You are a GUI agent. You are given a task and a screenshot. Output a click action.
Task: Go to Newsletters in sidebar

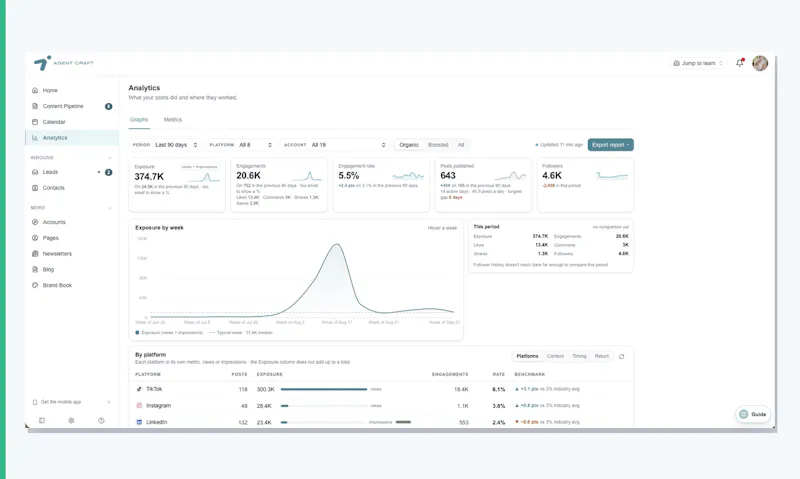pyautogui.click(x=72, y=254)
